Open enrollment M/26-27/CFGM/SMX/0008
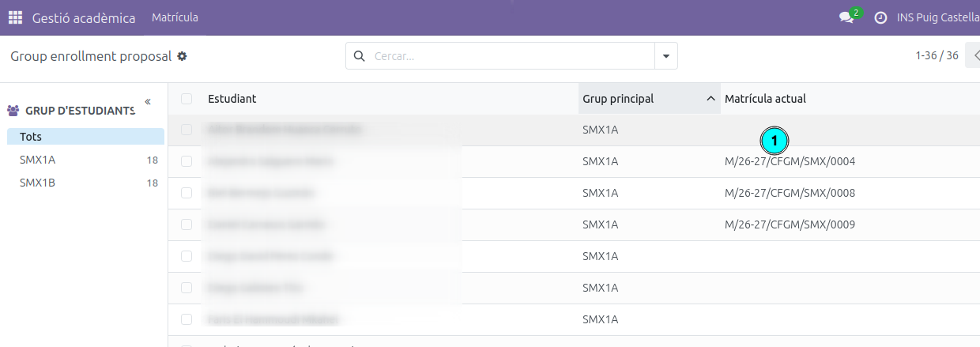 (x=790, y=193)
